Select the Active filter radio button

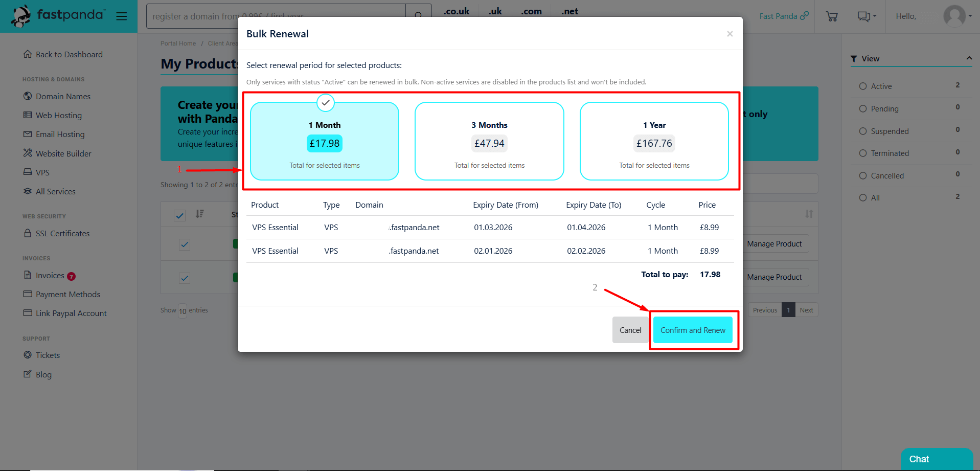tap(863, 86)
